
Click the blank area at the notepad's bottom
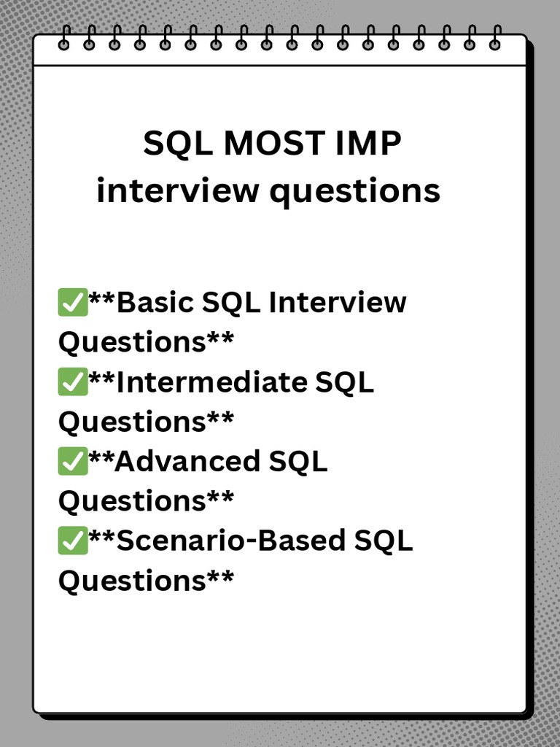(280, 657)
